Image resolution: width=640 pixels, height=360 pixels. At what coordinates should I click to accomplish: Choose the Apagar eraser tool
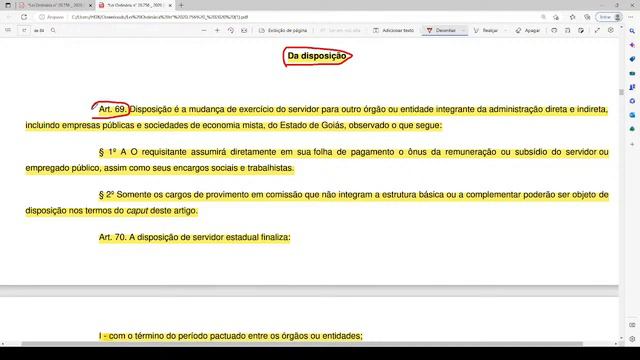528,30
